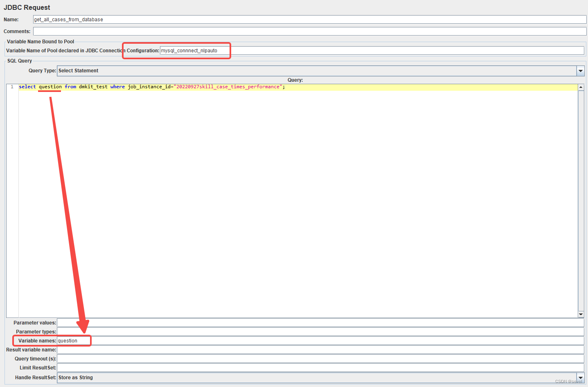Click the Query timeout field

164,358
